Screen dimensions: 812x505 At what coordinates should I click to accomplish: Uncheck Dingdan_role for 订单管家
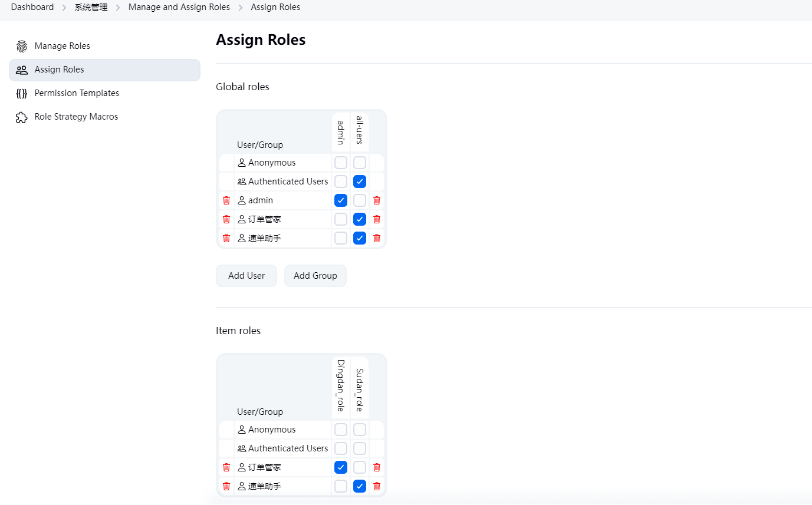pos(341,467)
